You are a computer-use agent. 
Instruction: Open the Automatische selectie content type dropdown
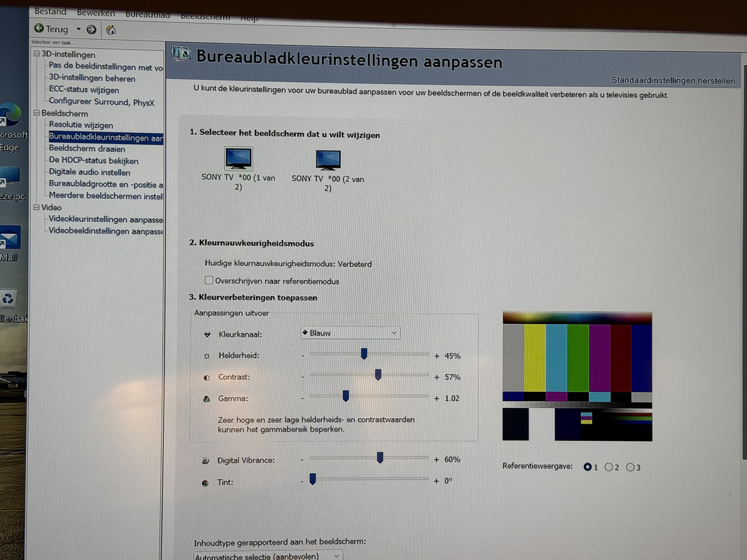point(267,556)
